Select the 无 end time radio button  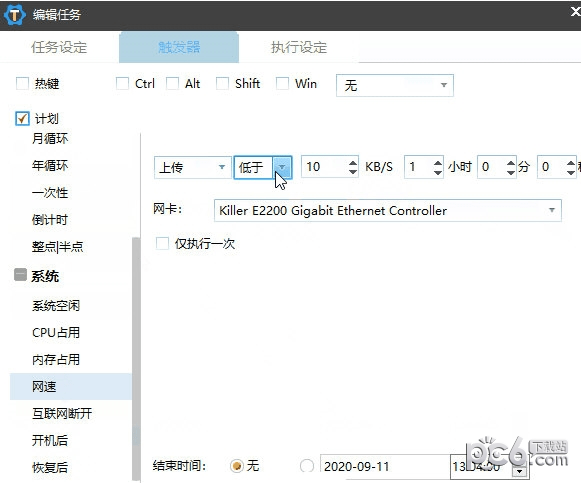click(x=236, y=466)
